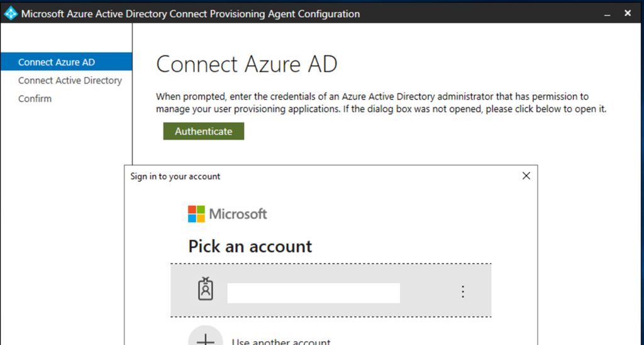Close the Sign in to your account dialog
Screen dimensions: 644x345
click(526, 176)
